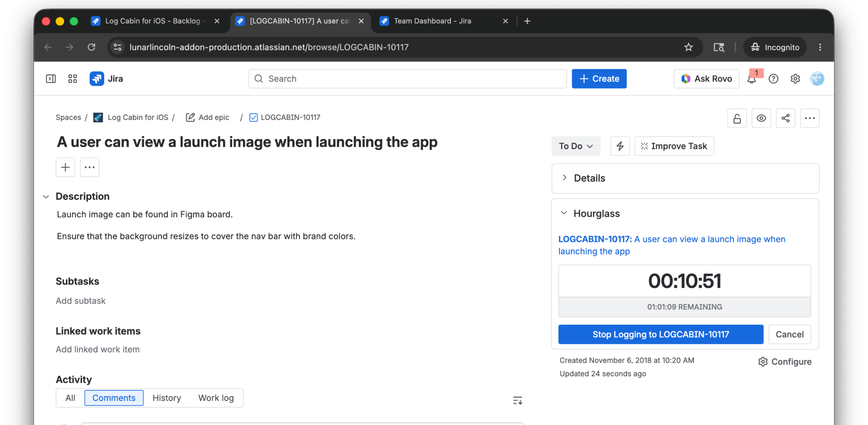Click the Configure gear link
Screen dimensions: 868x425
point(785,362)
